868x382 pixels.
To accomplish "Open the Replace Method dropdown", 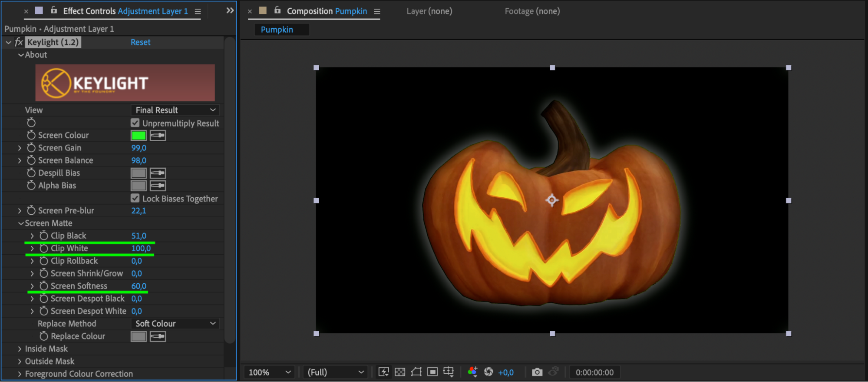I will 175,323.
